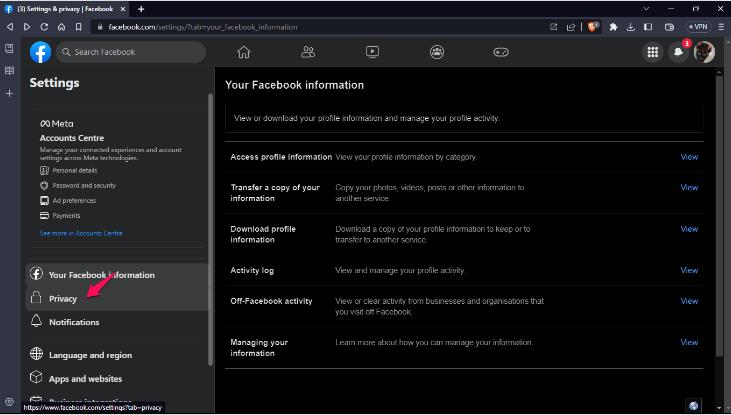The image size is (731, 415).
Task: Click View for Download profile information
Action: [689, 229]
